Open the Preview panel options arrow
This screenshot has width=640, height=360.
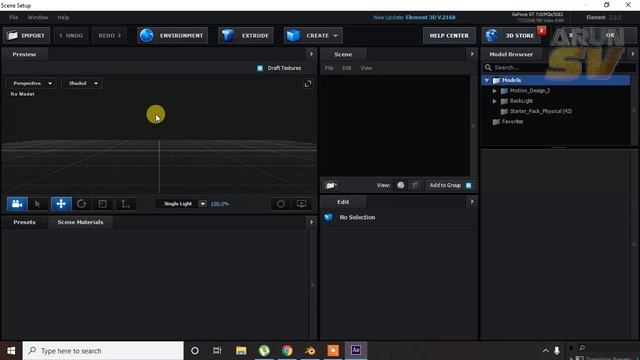click(311, 54)
